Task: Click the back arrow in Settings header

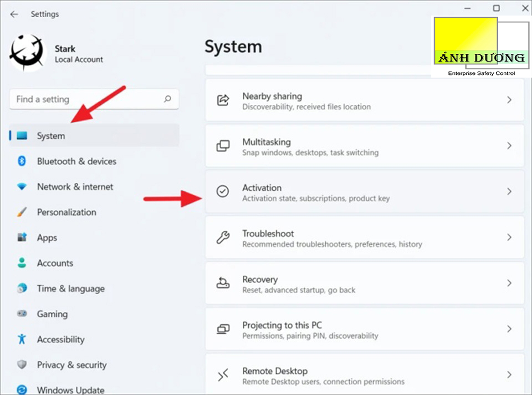Action: [14, 14]
